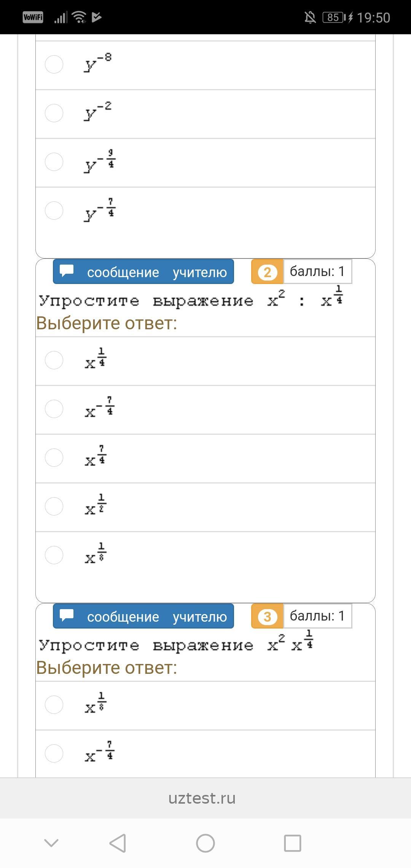
Task: Select answer y to the power -8
Action: pyautogui.click(x=54, y=64)
